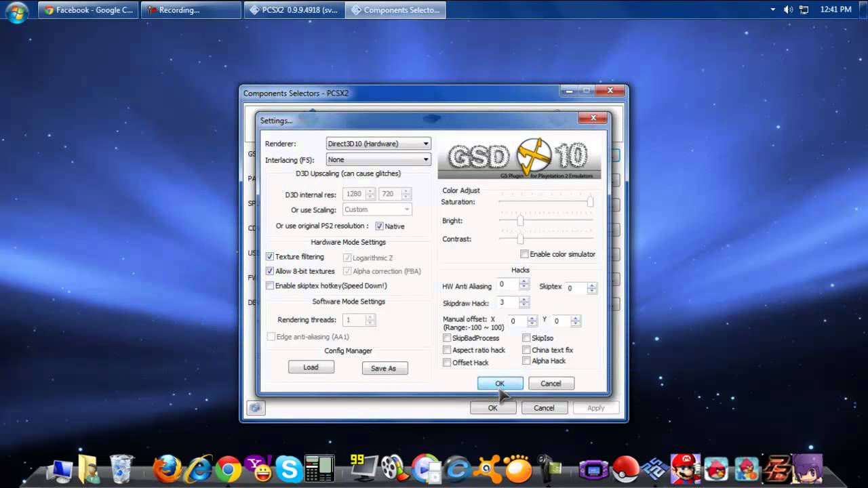Enable SkipBadProcess hack

(447, 338)
